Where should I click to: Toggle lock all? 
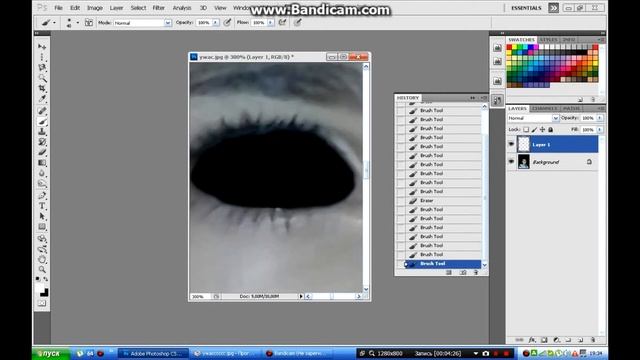[x=550, y=130]
